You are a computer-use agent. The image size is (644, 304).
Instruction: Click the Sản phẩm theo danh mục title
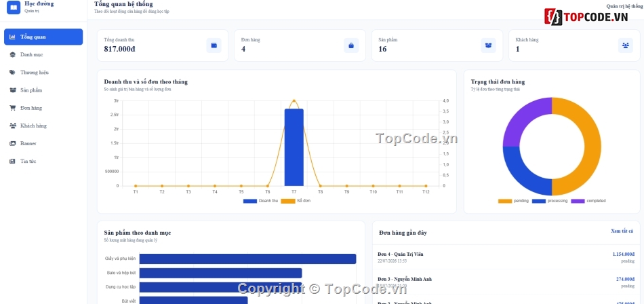coord(138,233)
